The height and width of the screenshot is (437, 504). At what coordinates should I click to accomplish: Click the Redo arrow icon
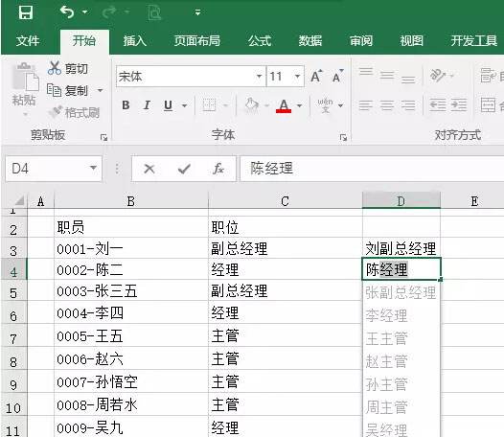[x=110, y=12]
